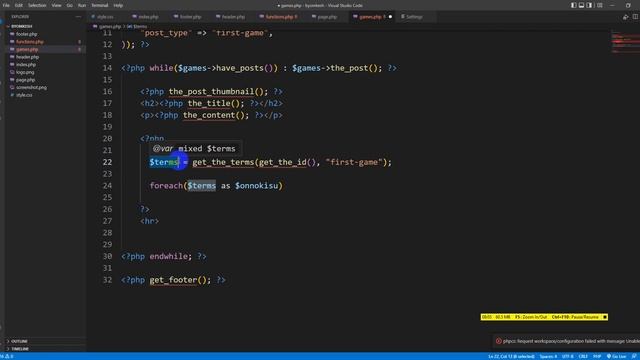The height and width of the screenshot is (360, 640).
Task: Click errors and warnings count in status bar
Action: (x=7, y=356)
